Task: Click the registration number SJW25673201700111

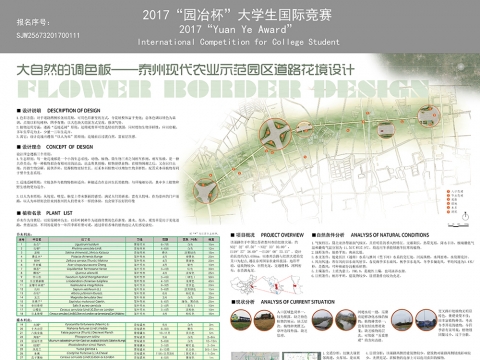Action: click(x=48, y=35)
